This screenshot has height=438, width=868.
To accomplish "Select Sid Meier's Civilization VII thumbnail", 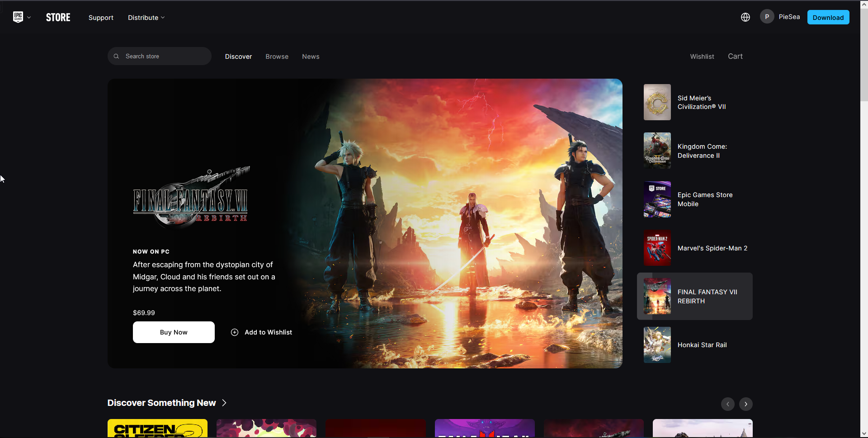I will pos(657,102).
